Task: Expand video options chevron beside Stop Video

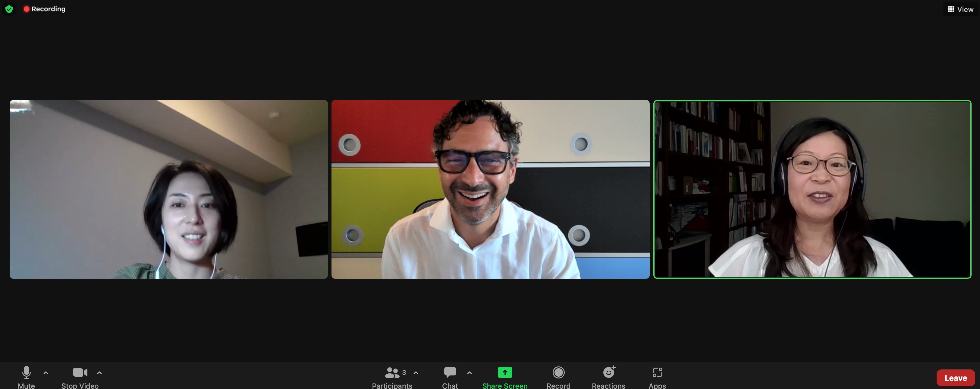Action: click(99, 373)
